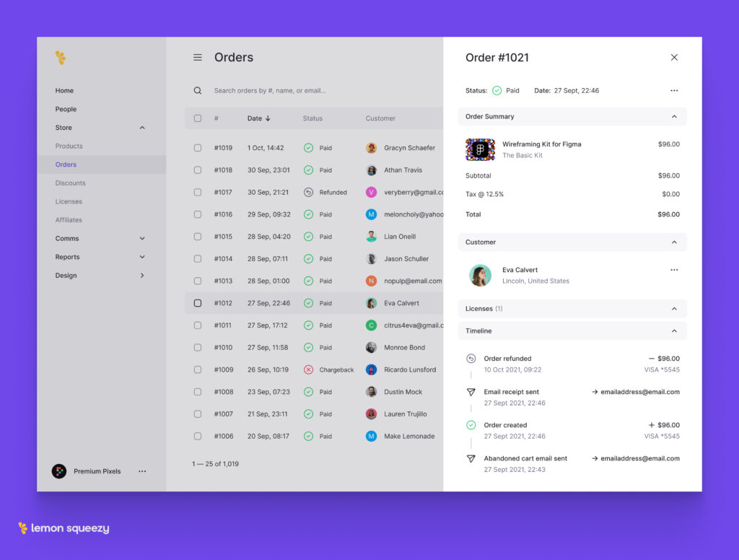
Task: Click the '1 — 25 of 1,019' pagination text
Action: [215, 464]
